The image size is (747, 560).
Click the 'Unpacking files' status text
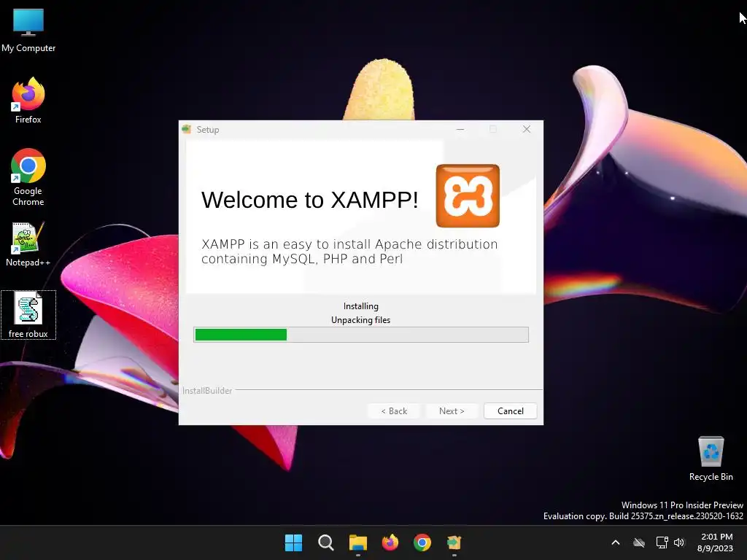(x=360, y=320)
